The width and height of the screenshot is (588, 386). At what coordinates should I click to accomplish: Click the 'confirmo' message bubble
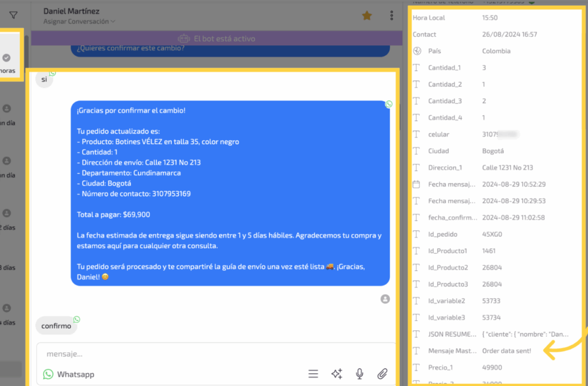pos(56,326)
